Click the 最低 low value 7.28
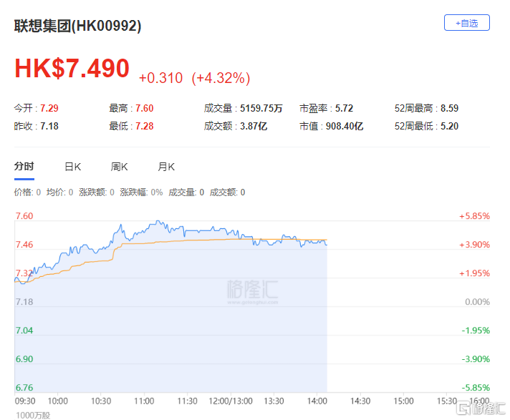Screen dimensions: 510x420 tap(145, 126)
